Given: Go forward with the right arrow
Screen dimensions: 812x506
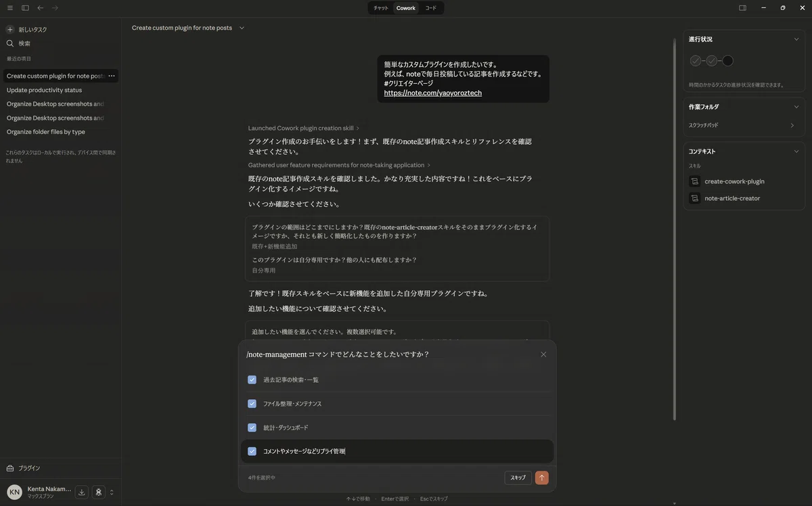Looking at the screenshot, I should click(x=55, y=8).
